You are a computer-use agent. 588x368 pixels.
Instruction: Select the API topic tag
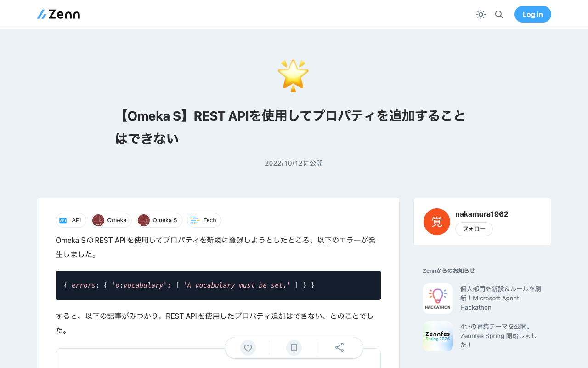71,220
